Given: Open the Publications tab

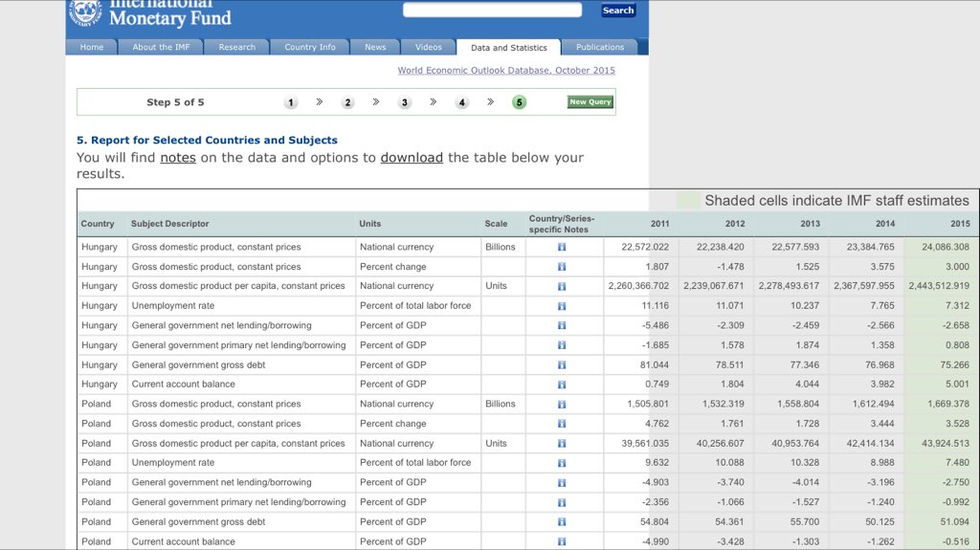Looking at the screenshot, I should pos(600,47).
